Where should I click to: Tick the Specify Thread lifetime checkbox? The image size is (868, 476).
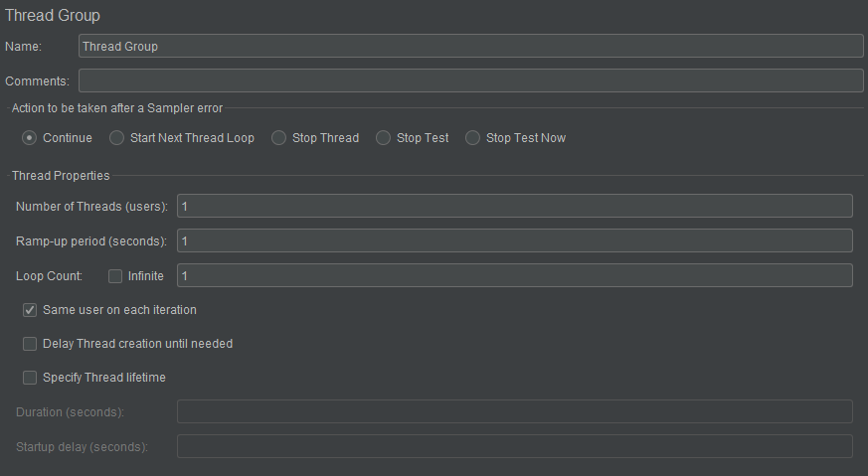click(x=30, y=378)
